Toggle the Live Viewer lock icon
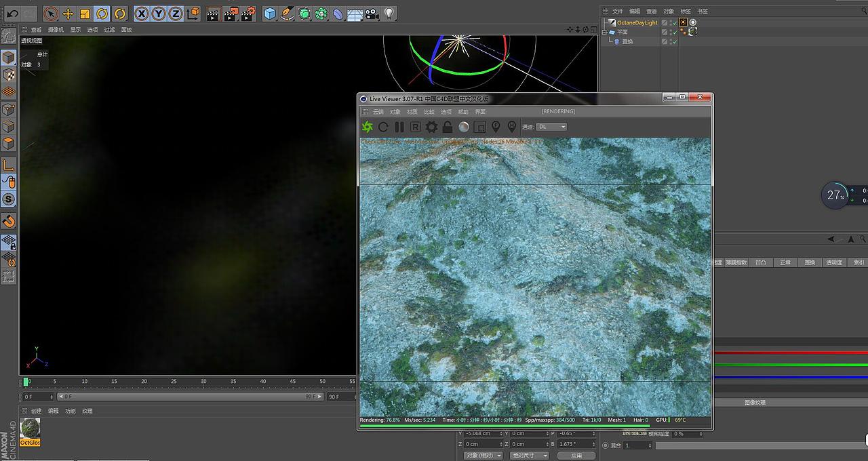This screenshot has width=868, height=461. 448,127
